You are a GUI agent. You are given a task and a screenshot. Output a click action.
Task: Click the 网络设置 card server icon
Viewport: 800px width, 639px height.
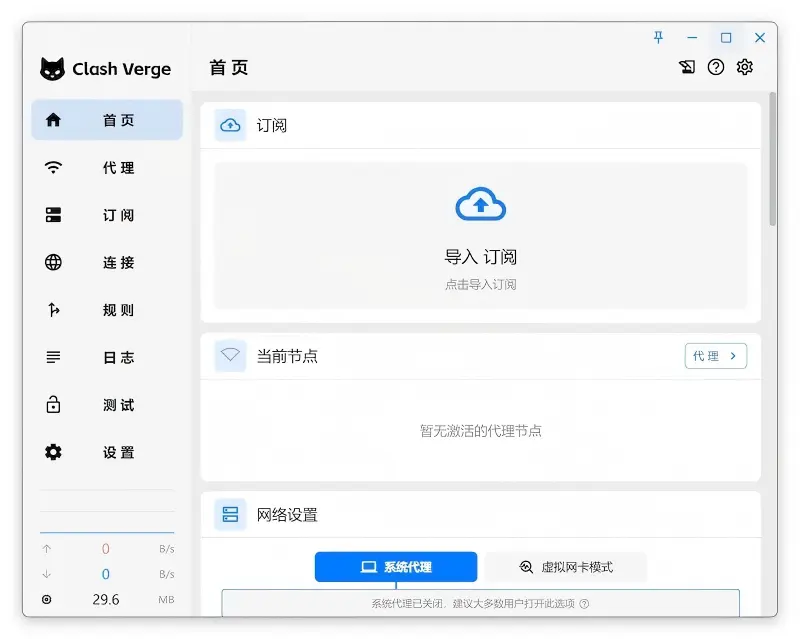click(x=230, y=514)
